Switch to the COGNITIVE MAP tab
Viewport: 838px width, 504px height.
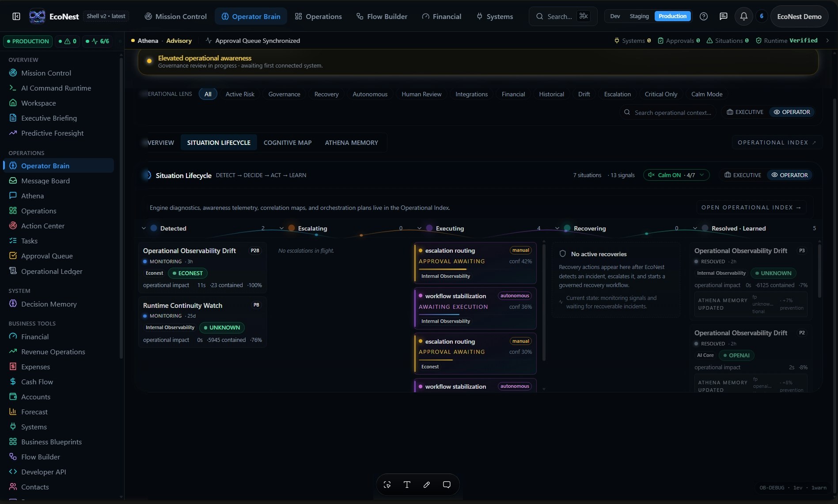point(288,143)
